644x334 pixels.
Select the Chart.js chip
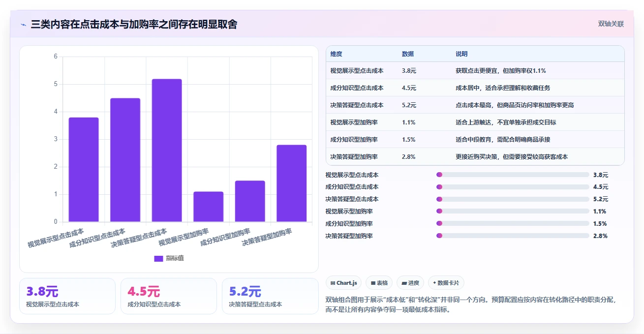344,283
